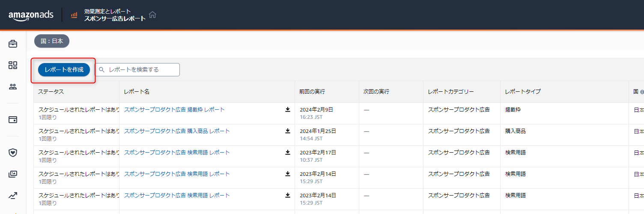Screen dimensions: 644x214
Task: Open スポンサープロダクト広告 掲載枠 レポート link
Action: tap(174, 109)
